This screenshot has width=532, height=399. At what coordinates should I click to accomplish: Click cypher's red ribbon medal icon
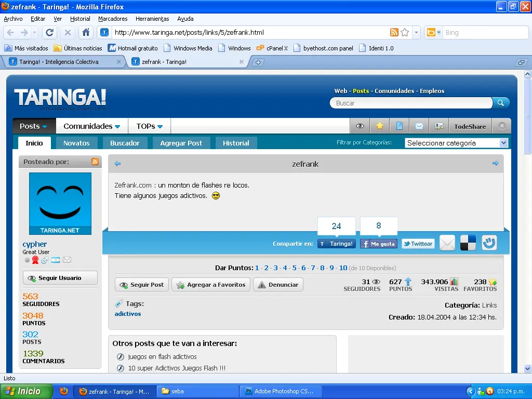[35, 260]
